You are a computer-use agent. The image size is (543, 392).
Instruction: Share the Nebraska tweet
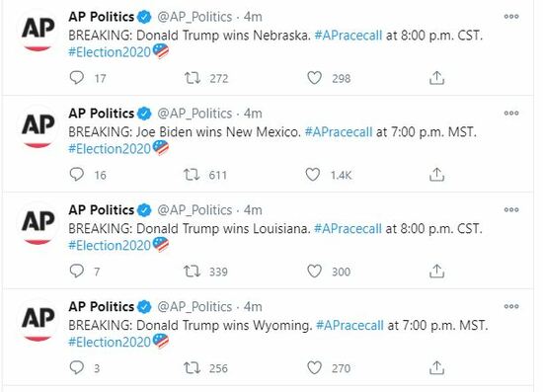pyautogui.click(x=436, y=78)
